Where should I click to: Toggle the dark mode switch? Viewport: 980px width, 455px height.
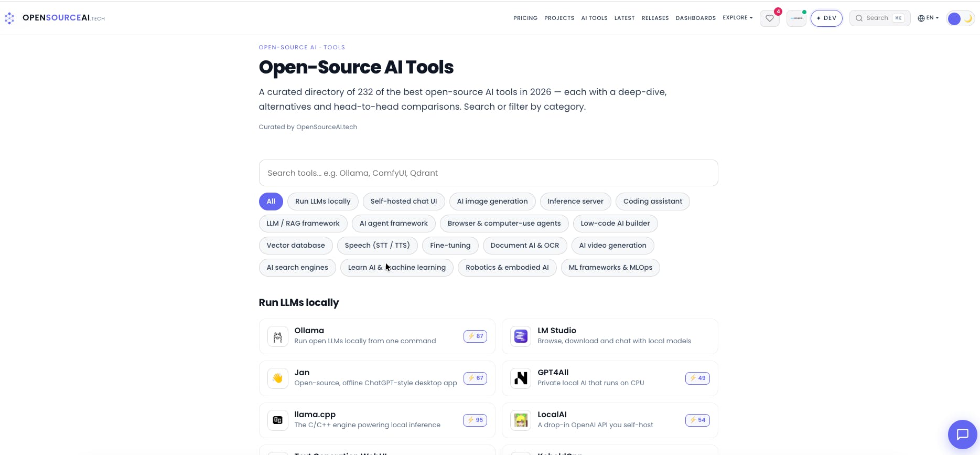click(x=961, y=19)
